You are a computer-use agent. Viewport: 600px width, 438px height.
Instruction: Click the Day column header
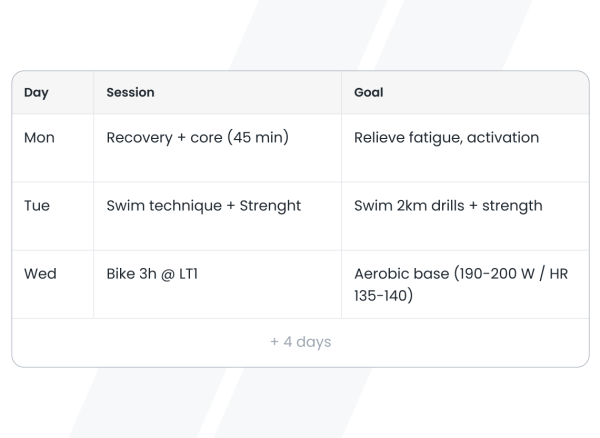point(36,93)
